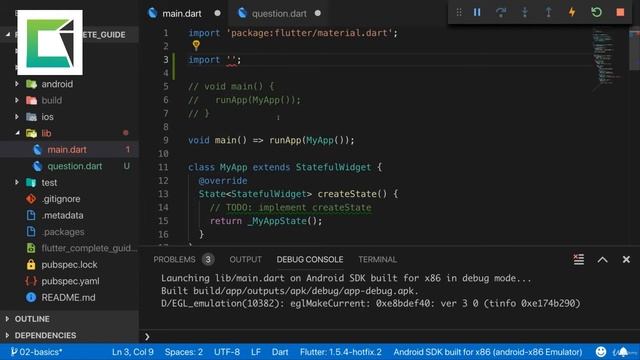This screenshot has height=360, width=640.
Task: Open question.dart in the explorer
Action: pos(75,166)
